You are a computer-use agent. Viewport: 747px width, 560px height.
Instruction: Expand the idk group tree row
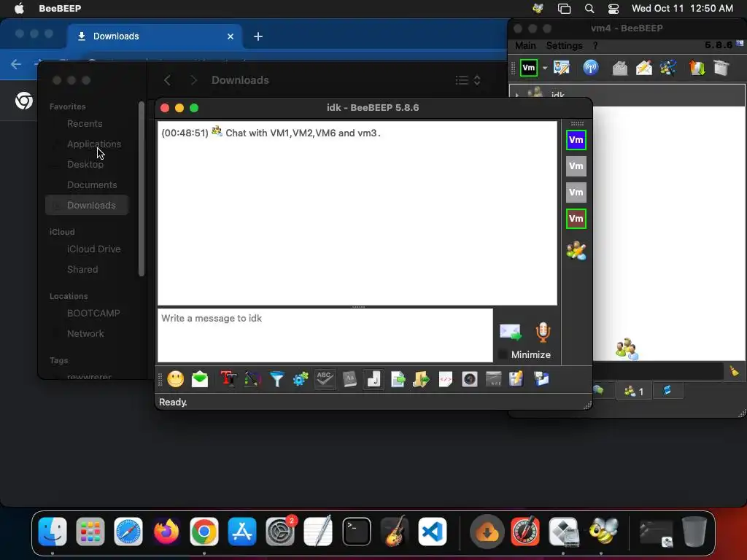(517, 95)
